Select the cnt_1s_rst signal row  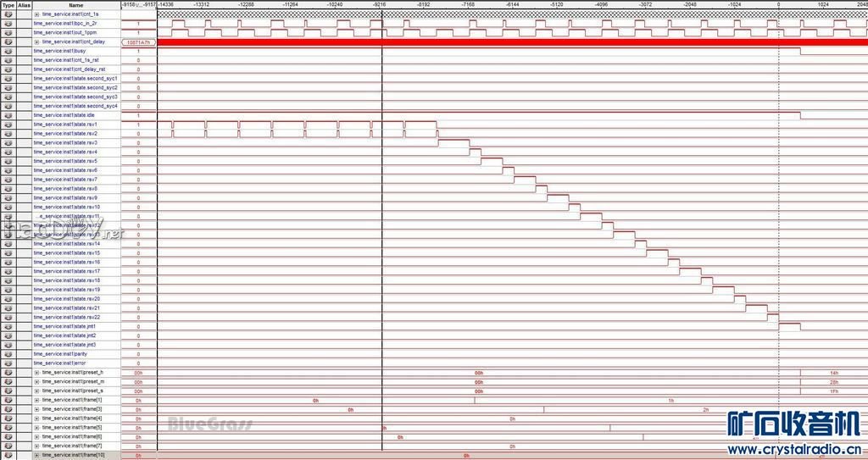point(66,60)
